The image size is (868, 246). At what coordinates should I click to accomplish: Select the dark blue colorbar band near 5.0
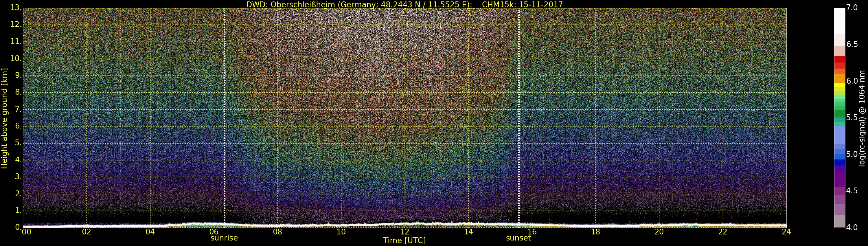pos(839,162)
